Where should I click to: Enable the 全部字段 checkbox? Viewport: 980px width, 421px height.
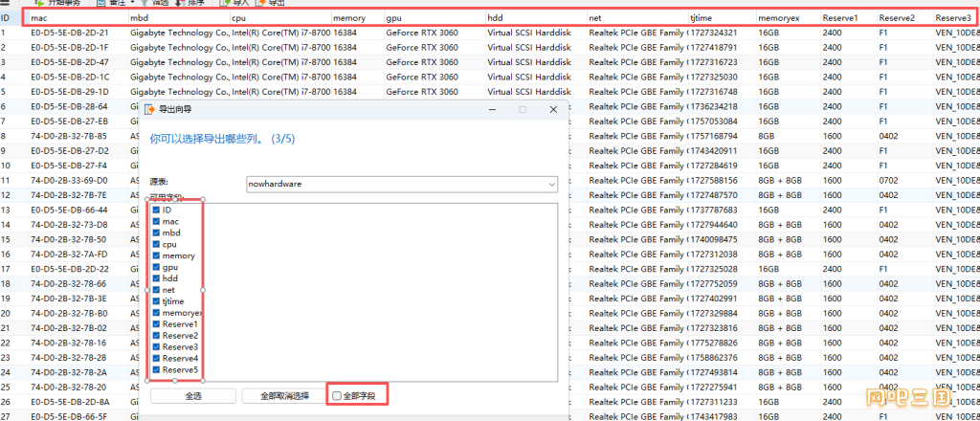tap(337, 395)
